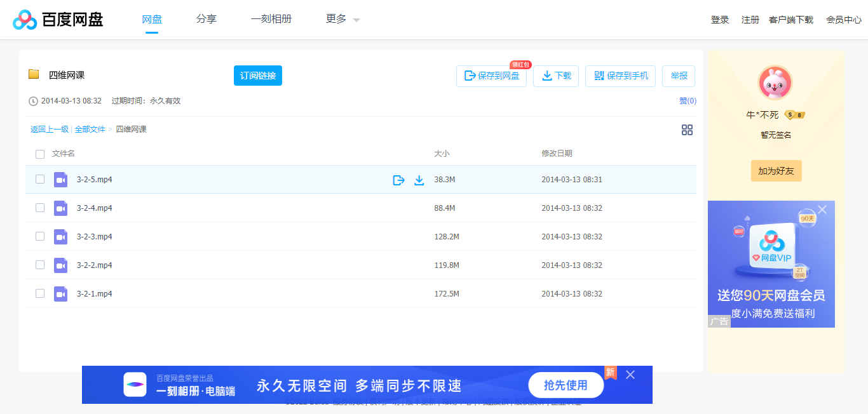Click 加为好友 to add the sharer

click(776, 170)
